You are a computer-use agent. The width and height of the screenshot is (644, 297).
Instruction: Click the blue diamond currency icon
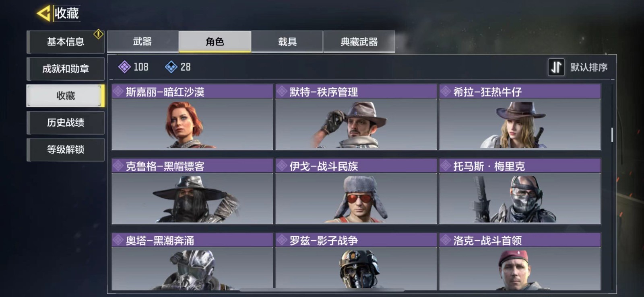(171, 67)
